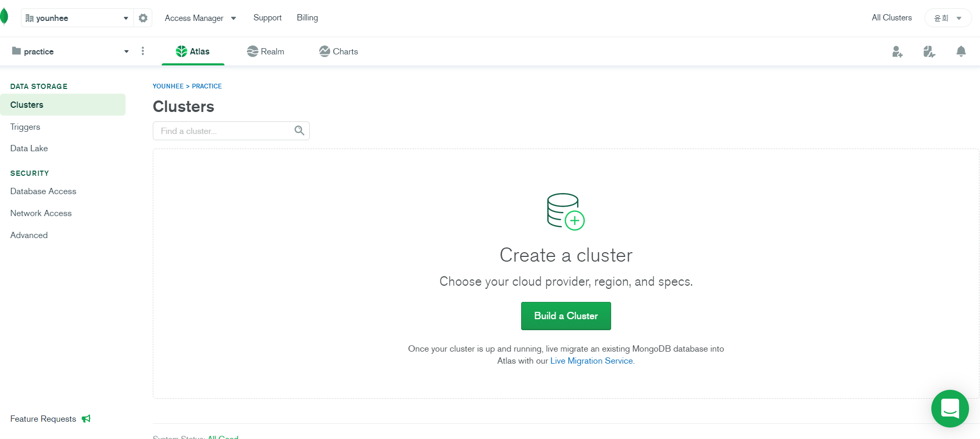Switch to the Charts tab
Viewport: 980px width, 439px height.
click(x=339, y=51)
